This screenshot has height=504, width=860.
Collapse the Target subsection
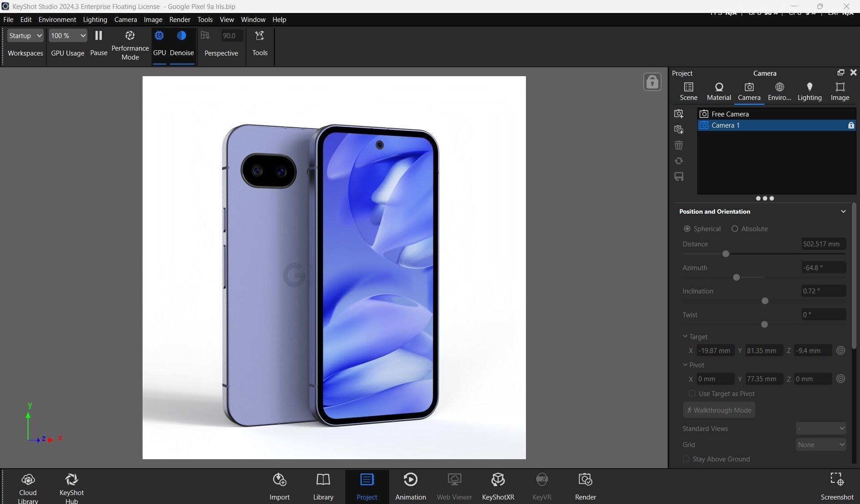pyautogui.click(x=685, y=336)
